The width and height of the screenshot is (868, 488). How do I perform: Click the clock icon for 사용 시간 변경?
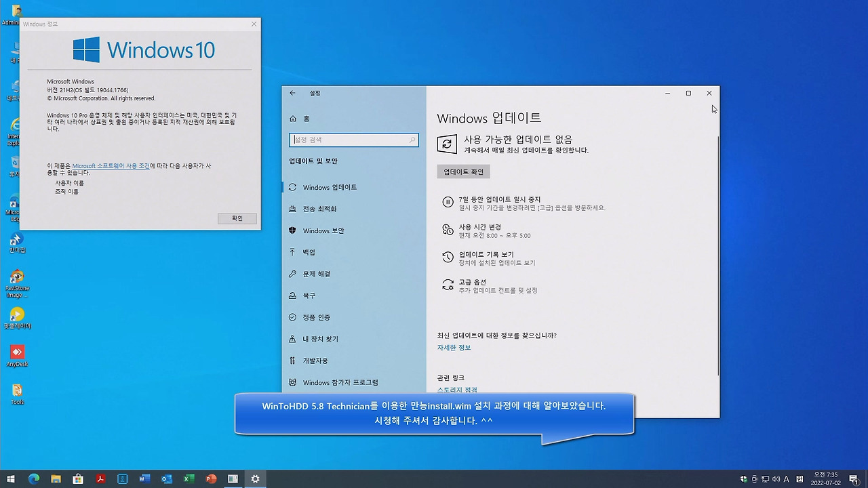click(x=448, y=230)
